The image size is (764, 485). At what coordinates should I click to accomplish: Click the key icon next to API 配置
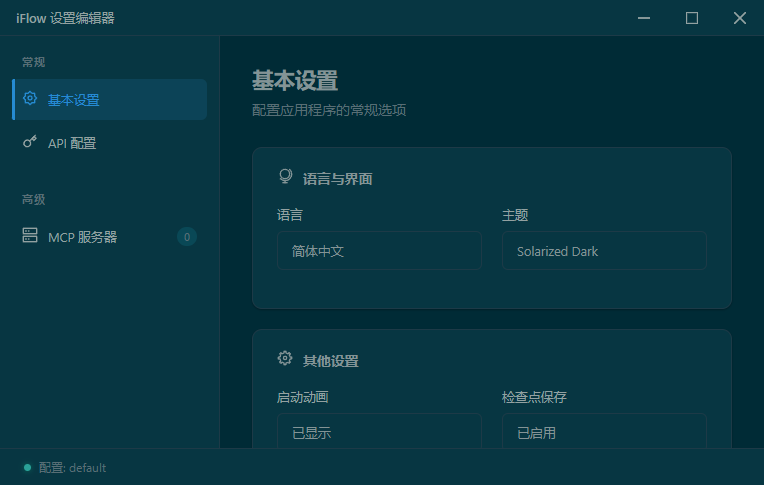coord(30,143)
